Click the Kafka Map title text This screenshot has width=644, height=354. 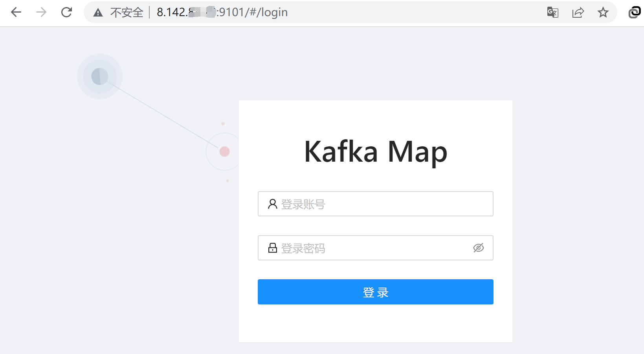(x=375, y=151)
